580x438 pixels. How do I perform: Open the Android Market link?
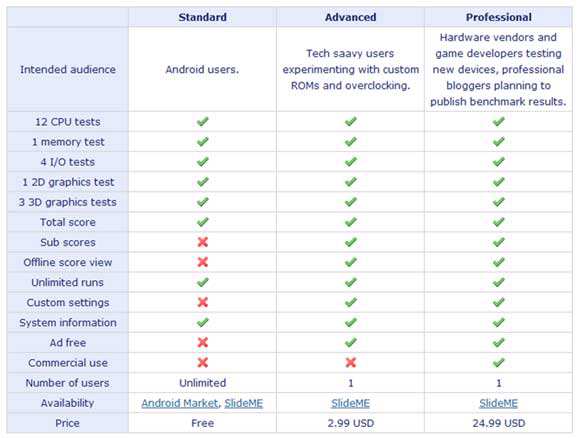180,403
